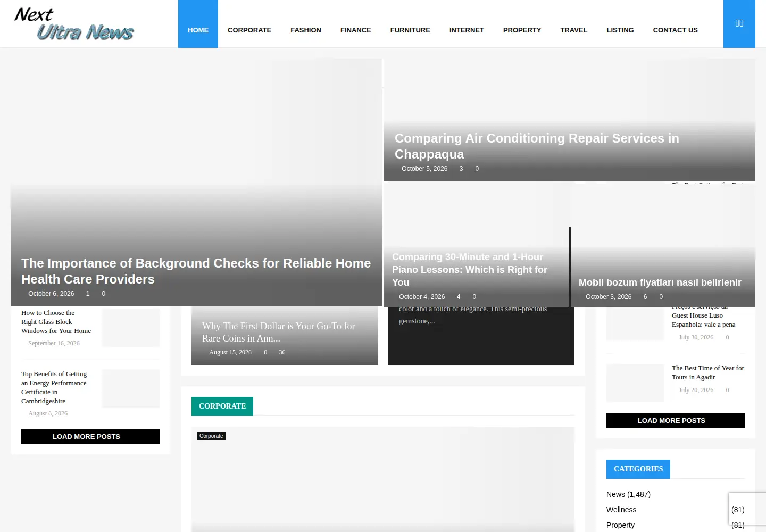Image resolution: width=766 pixels, height=532 pixels.
Task: Select the teal CORPORATE section heading
Action: click(222, 406)
